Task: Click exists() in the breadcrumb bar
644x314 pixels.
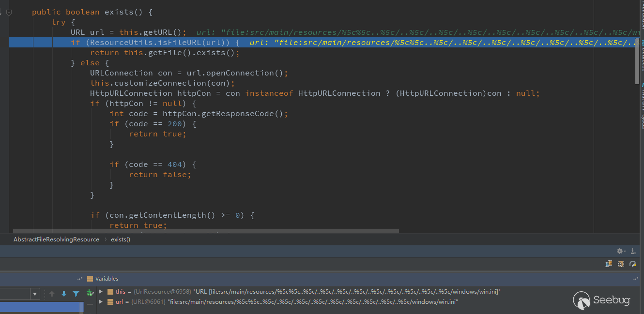Action: click(x=121, y=239)
